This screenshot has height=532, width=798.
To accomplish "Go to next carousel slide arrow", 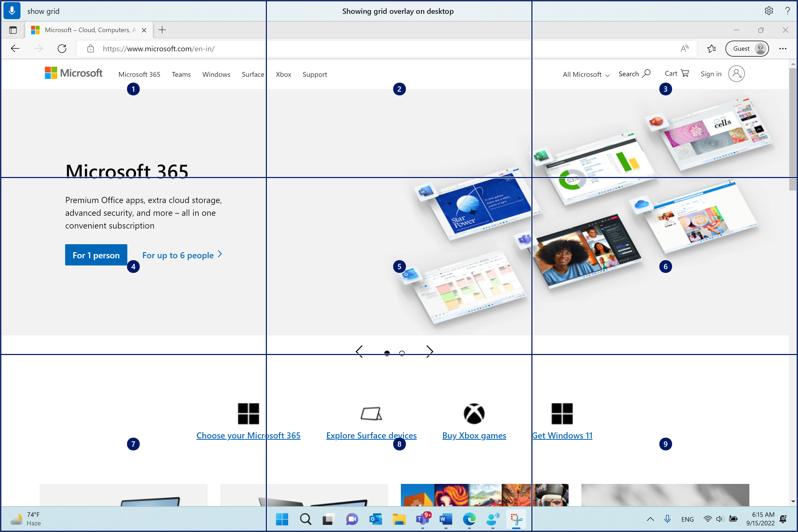I will 430,351.
